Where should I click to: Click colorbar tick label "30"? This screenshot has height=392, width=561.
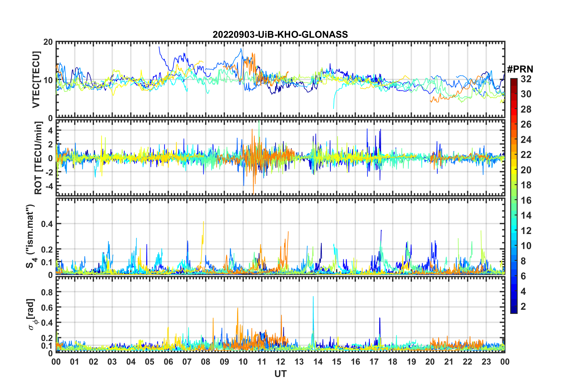tap(526, 94)
